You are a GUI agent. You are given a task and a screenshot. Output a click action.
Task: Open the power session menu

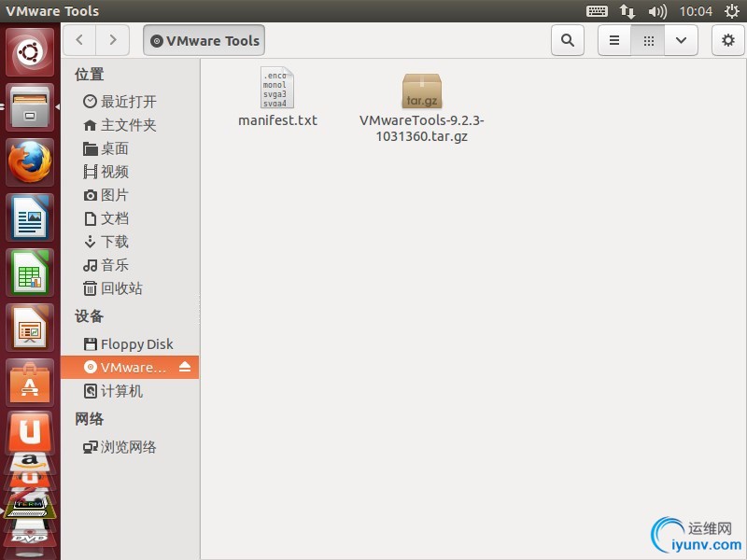pyautogui.click(x=732, y=11)
